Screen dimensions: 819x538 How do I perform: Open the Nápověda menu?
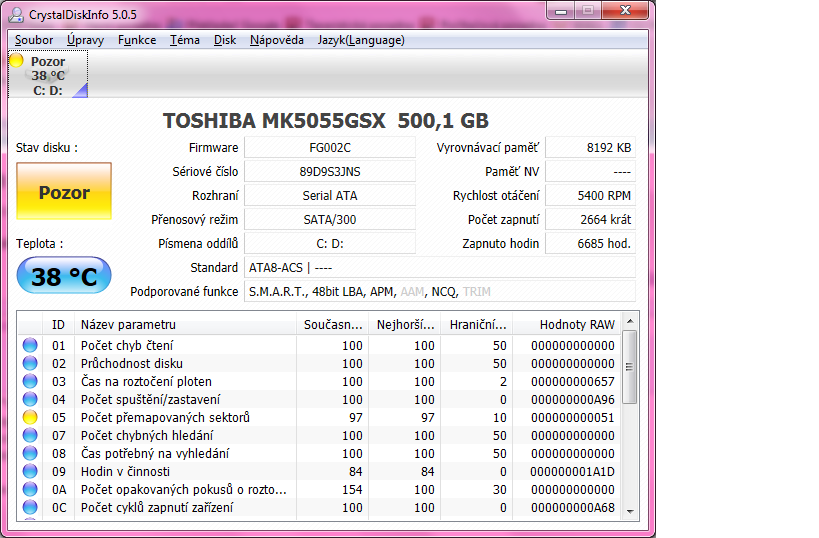click(x=277, y=40)
